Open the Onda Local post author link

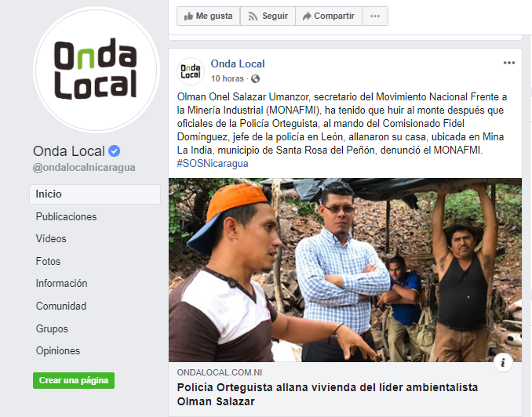238,63
